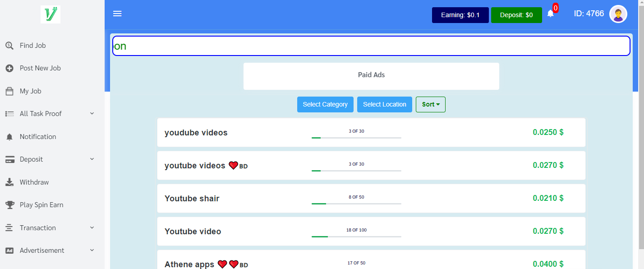Viewport: 644px width, 269px height.
Task: Open the Paid Ads banner
Action: click(x=371, y=76)
